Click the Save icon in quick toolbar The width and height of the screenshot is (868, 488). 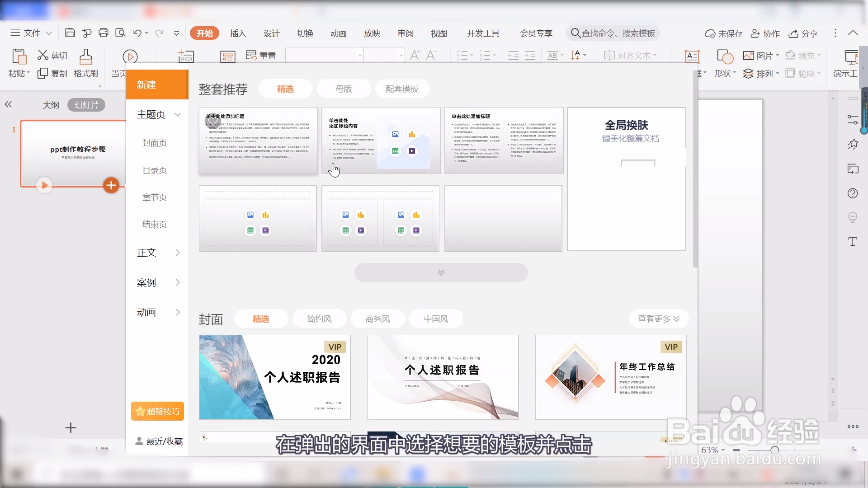tap(70, 33)
